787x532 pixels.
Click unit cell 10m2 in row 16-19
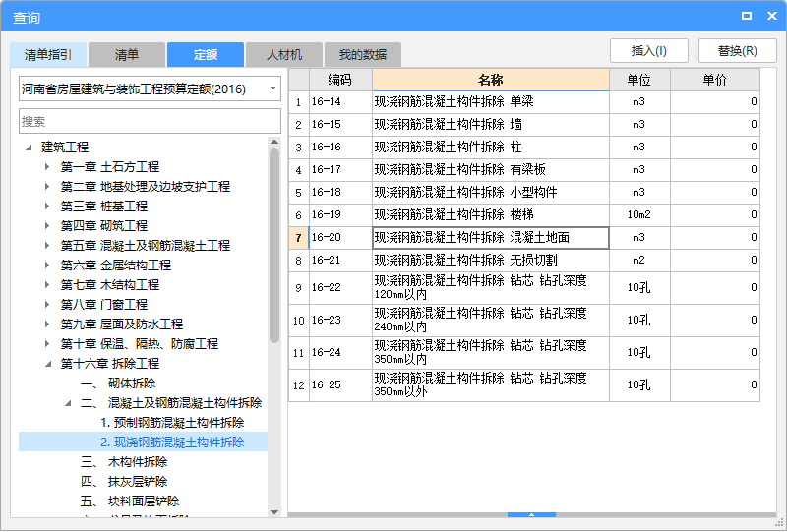(x=639, y=214)
